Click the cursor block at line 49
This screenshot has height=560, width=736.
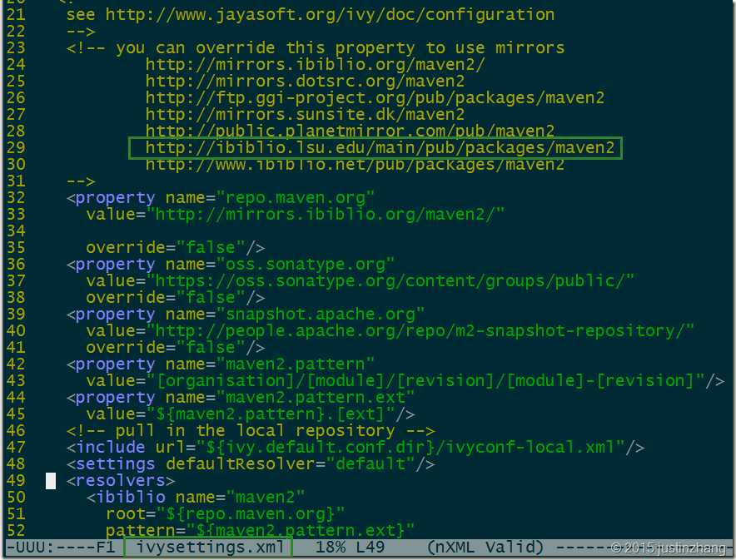click(x=51, y=481)
